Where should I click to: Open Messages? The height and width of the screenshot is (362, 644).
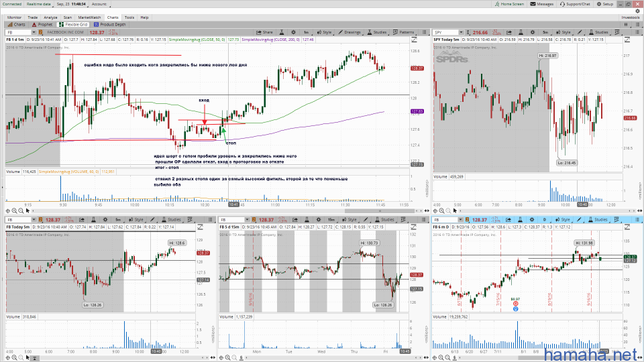pyautogui.click(x=542, y=4)
